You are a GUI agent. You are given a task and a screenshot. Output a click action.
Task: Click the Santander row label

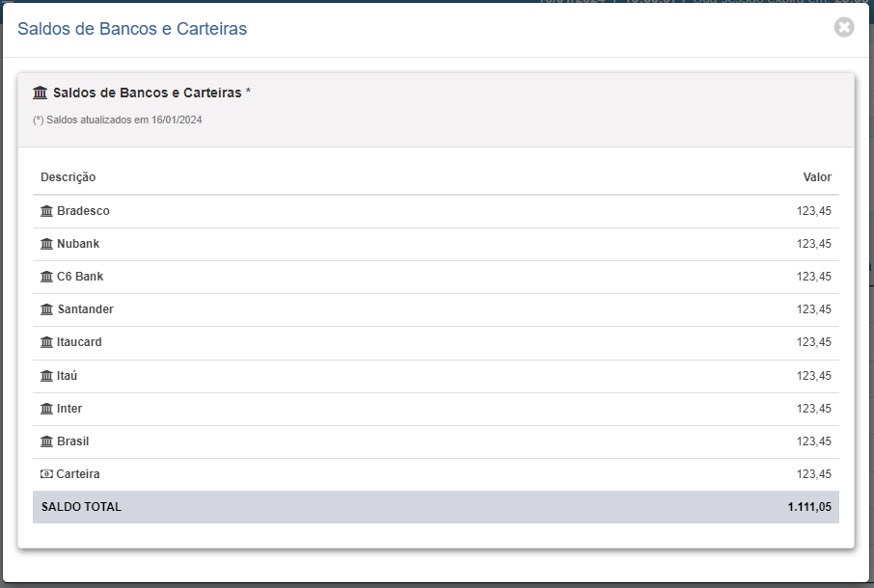pos(85,309)
